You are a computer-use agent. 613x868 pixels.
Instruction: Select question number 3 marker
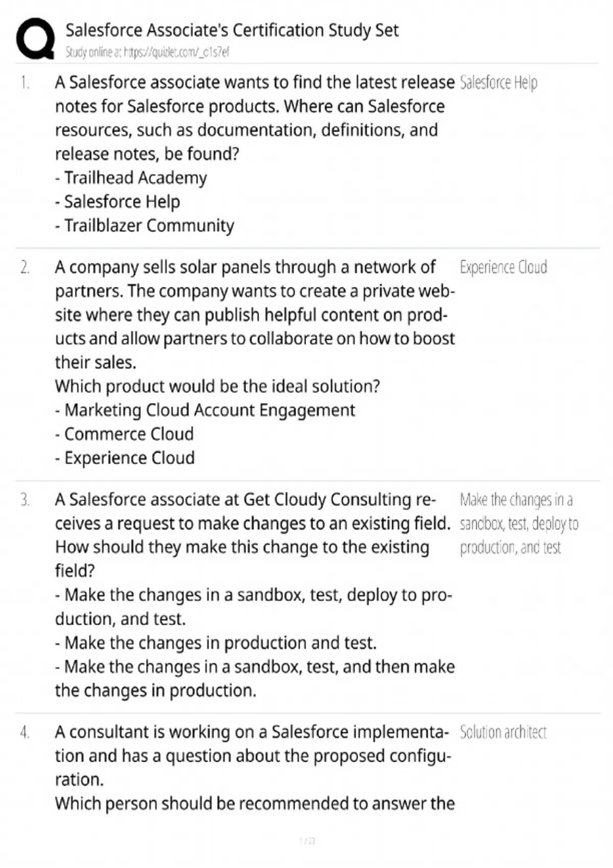[x=25, y=499]
